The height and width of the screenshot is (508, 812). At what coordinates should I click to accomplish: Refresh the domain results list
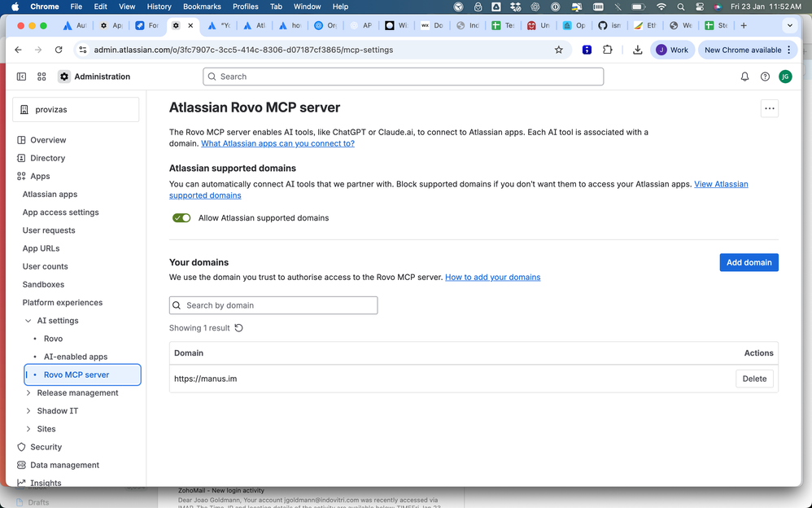[238, 328]
